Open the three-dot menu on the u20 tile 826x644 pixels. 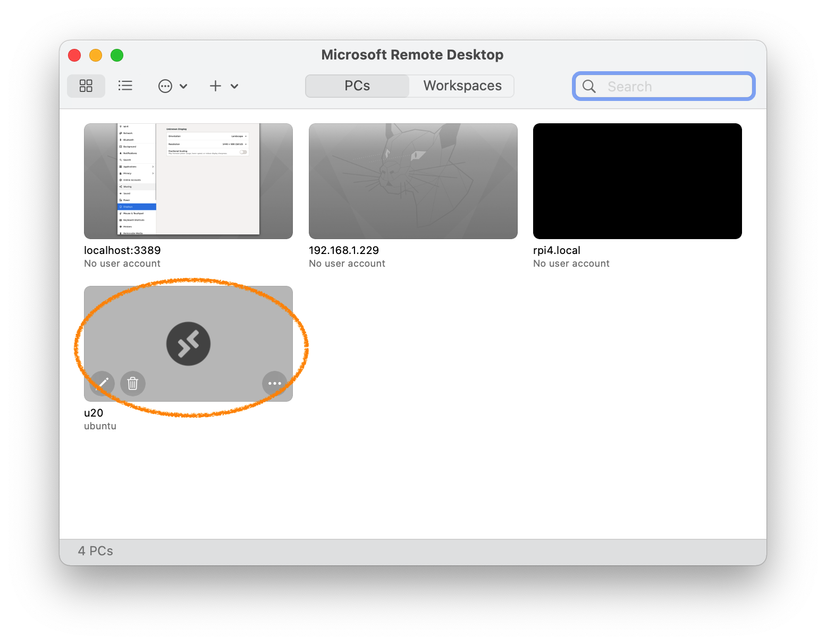(x=275, y=383)
